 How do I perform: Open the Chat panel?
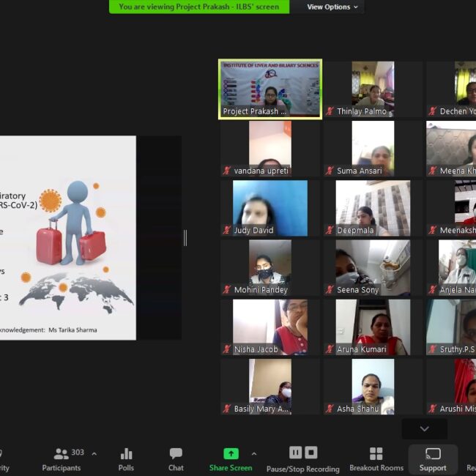(176, 459)
